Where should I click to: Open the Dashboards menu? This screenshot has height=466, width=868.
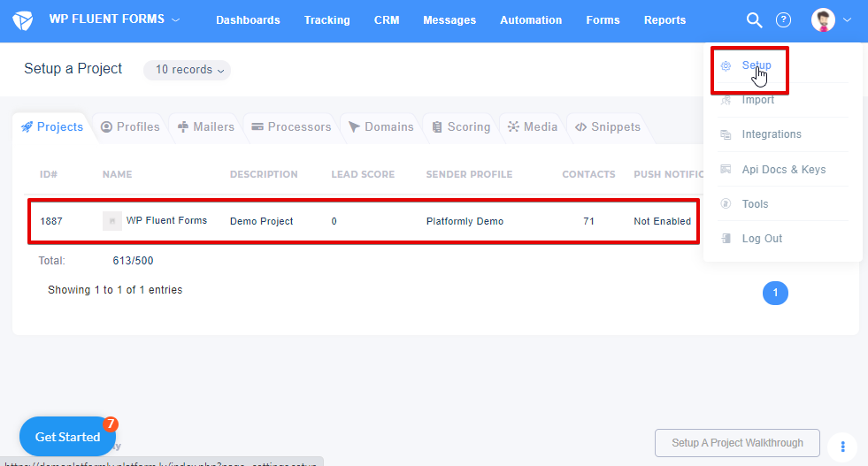pyautogui.click(x=248, y=20)
